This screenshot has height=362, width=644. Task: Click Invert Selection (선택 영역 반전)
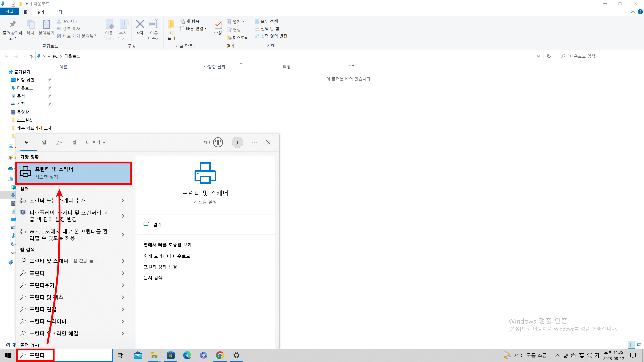tap(271, 36)
